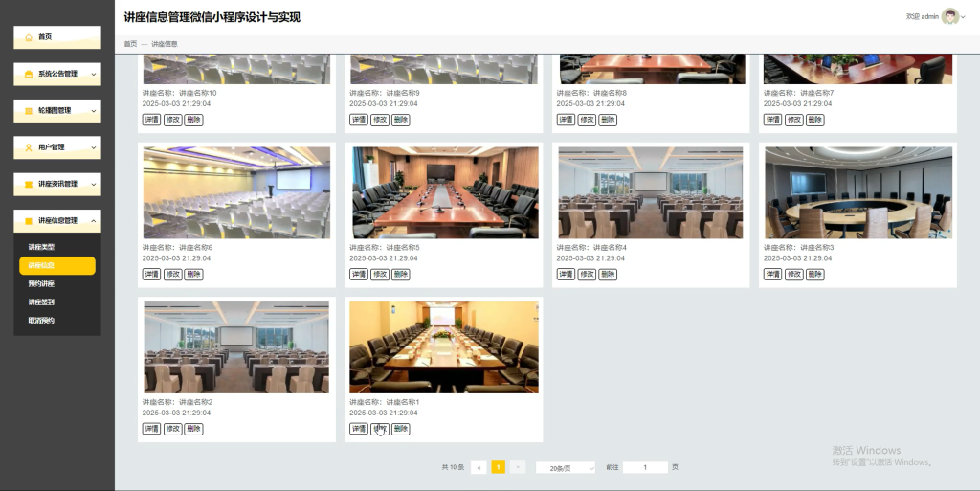Collapse the 讲座信息管理 menu chevron
The height and width of the screenshot is (491, 980).
(x=94, y=221)
